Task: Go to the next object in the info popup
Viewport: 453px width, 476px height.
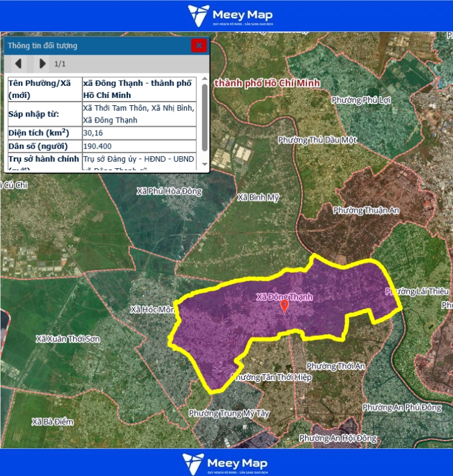Action: point(42,64)
